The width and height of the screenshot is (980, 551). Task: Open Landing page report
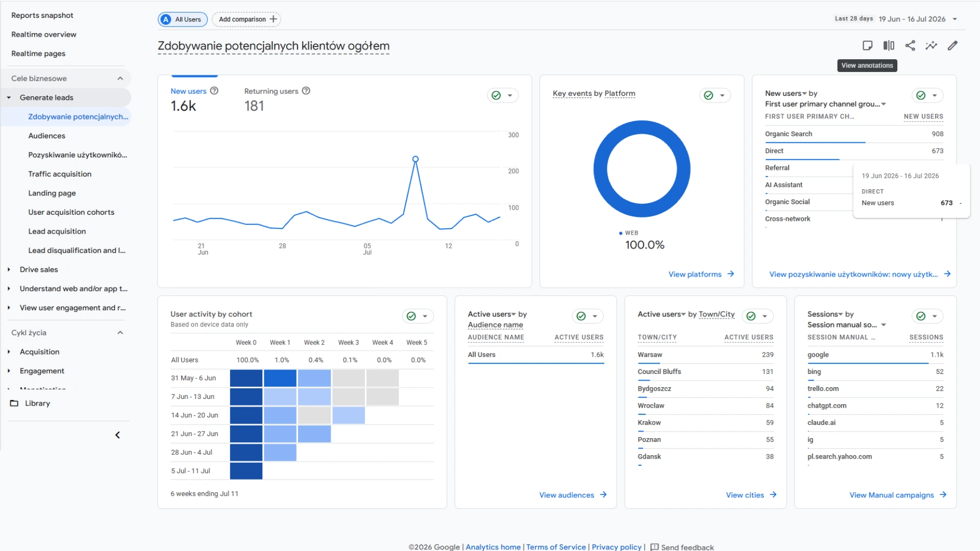[x=52, y=193]
